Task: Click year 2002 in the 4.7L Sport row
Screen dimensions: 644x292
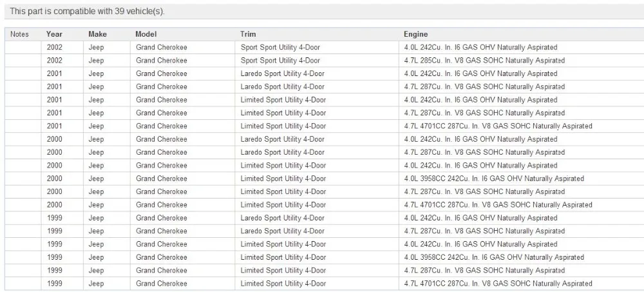Action: (55, 61)
